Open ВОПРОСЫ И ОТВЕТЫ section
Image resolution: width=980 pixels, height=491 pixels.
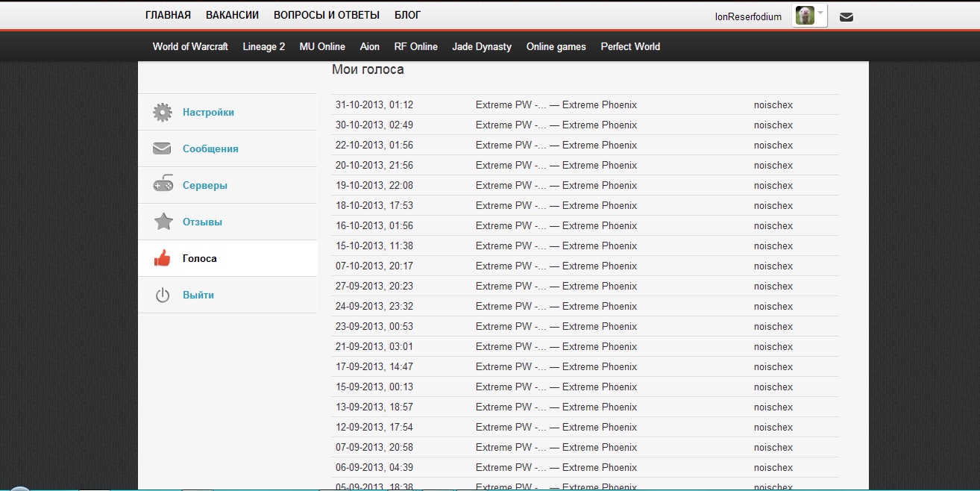pyautogui.click(x=327, y=15)
